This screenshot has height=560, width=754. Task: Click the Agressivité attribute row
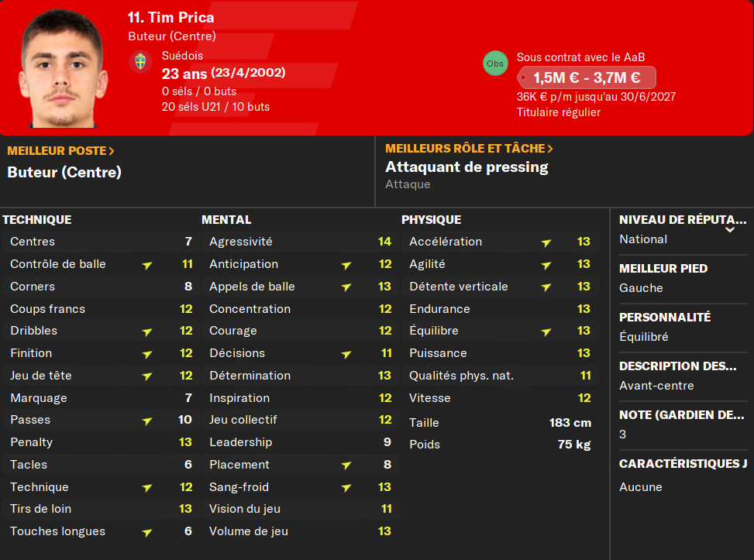pyautogui.click(x=299, y=242)
